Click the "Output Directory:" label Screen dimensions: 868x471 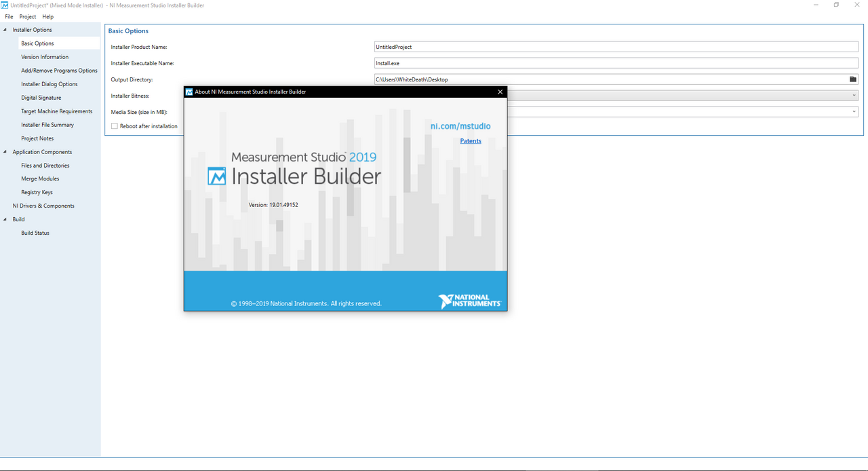(132, 79)
